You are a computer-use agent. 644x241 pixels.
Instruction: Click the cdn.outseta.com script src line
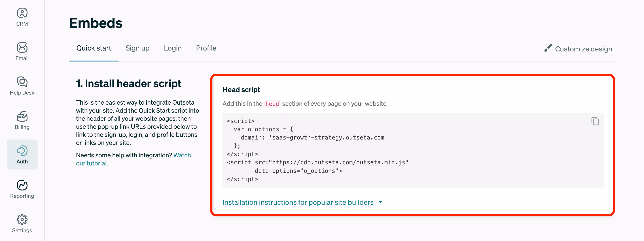pos(318,163)
